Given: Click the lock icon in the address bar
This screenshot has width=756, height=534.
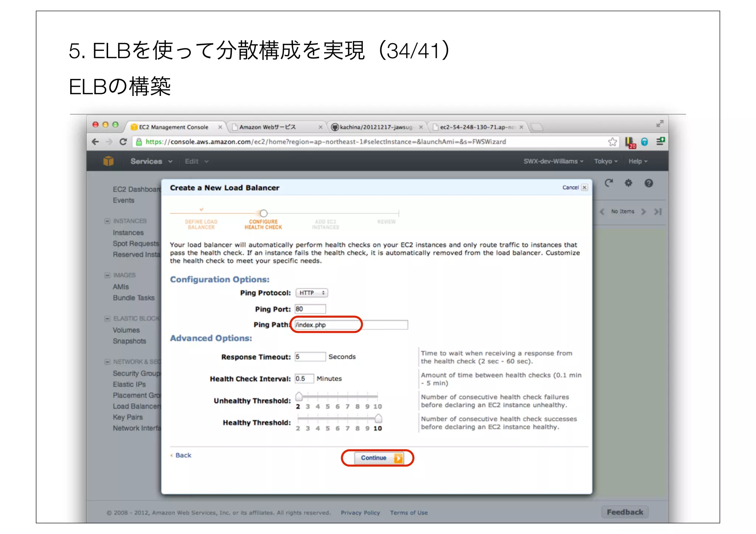Looking at the screenshot, I should click(139, 142).
